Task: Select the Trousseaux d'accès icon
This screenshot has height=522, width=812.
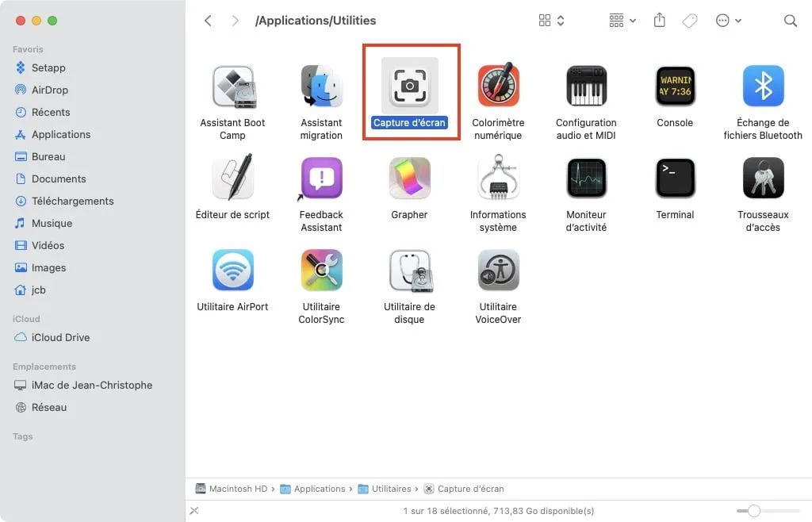Action: [x=763, y=178]
